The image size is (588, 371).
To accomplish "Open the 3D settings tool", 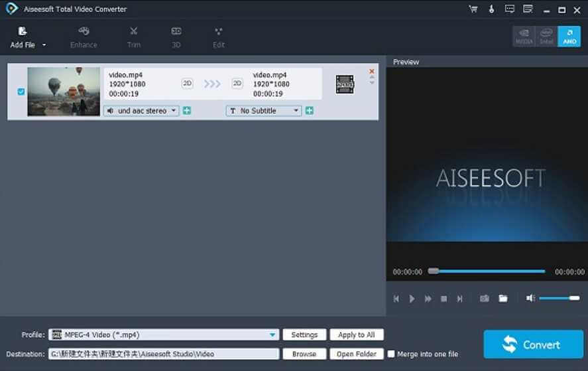I will point(176,38).
